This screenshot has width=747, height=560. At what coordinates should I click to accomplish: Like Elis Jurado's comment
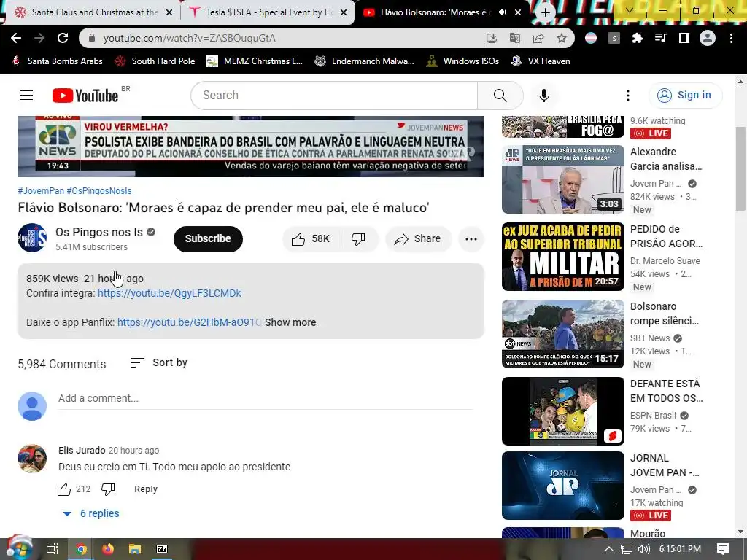(64, 489)
